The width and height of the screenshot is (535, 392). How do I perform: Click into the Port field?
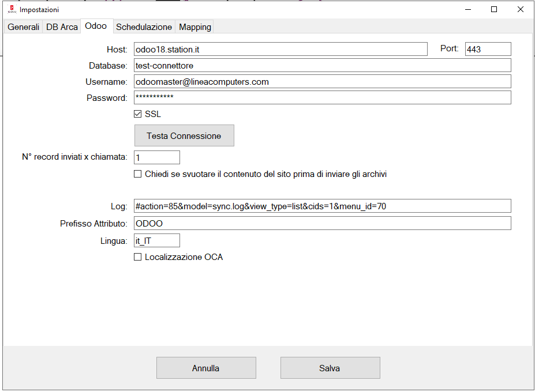tap(488, 50)
